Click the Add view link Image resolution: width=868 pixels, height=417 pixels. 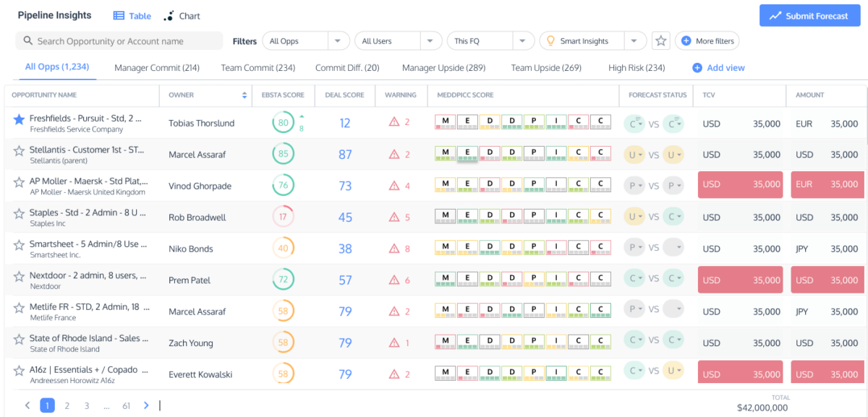click(x=718, y=68)
